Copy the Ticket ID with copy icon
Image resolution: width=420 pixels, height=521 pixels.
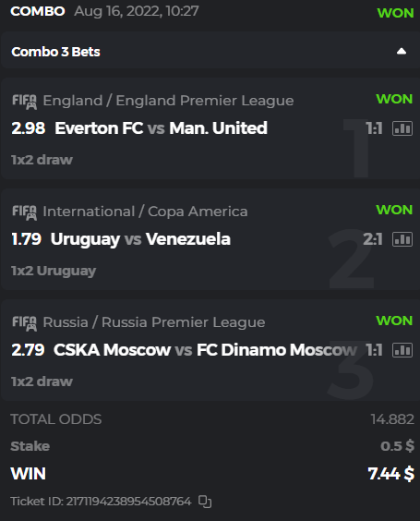tap(205, 502)
